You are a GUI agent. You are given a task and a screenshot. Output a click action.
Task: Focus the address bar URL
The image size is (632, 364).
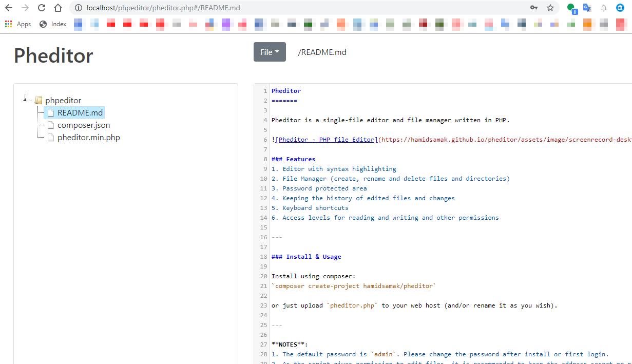pyautogui.click(x=163, y=8)
